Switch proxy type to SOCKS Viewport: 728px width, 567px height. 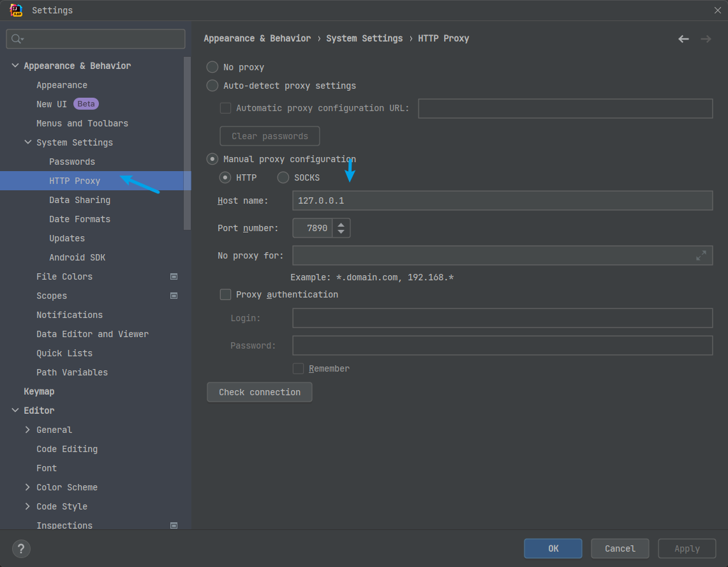pyautogui.click(x=283, y=178)
